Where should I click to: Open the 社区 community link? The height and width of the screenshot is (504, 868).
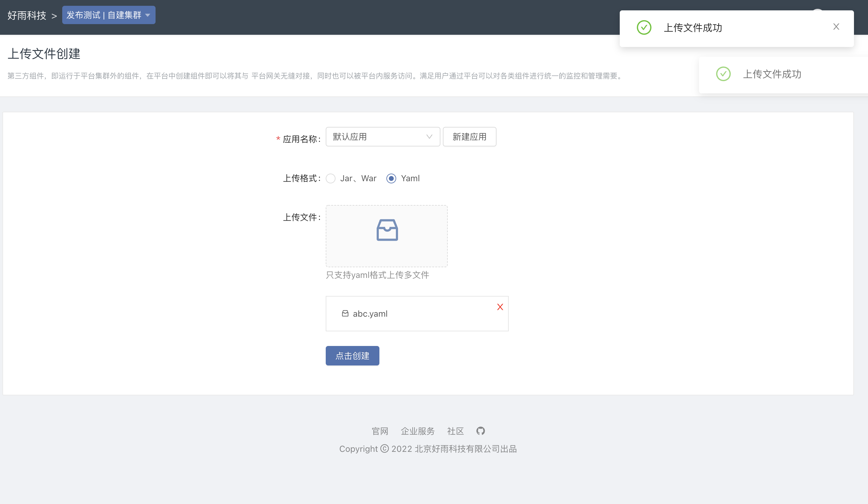pyautogui.click(x=455, y=431)
